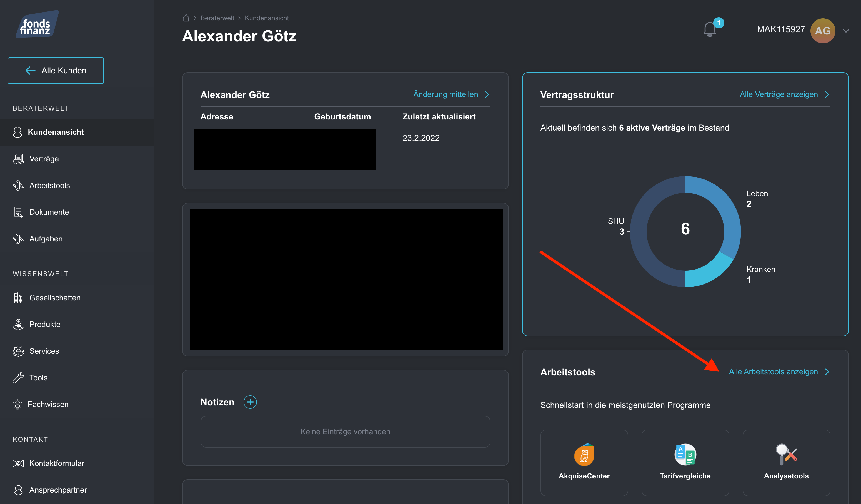Click the Alle Kunden back button
The width and height of the screenshot is (861, 504).
point(56,70)
